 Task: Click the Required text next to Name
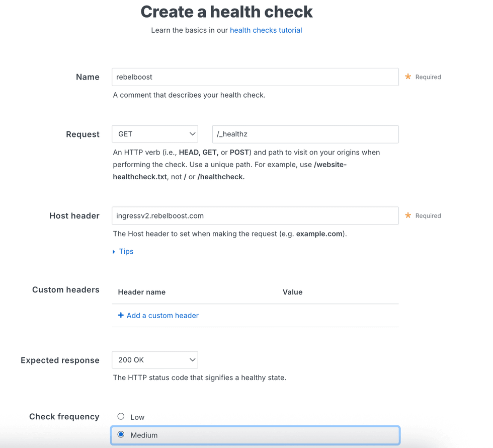(x=428, y=77)
